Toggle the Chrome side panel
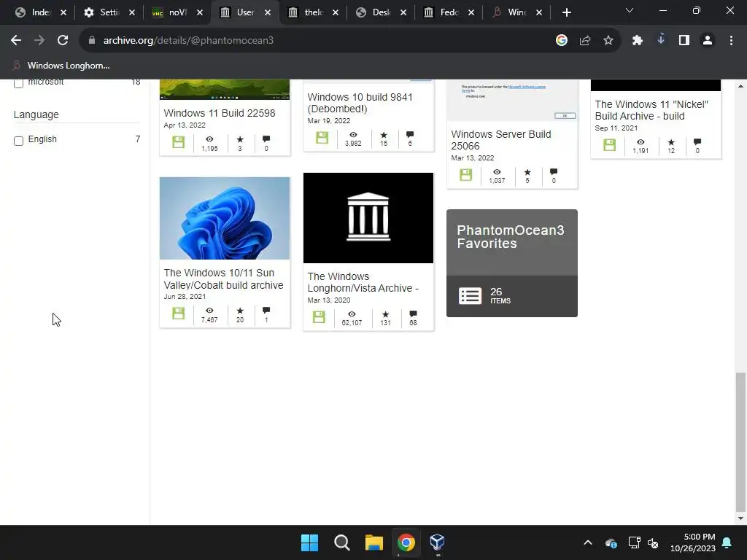Screen dimensions: 747x560 click(684, 41)
